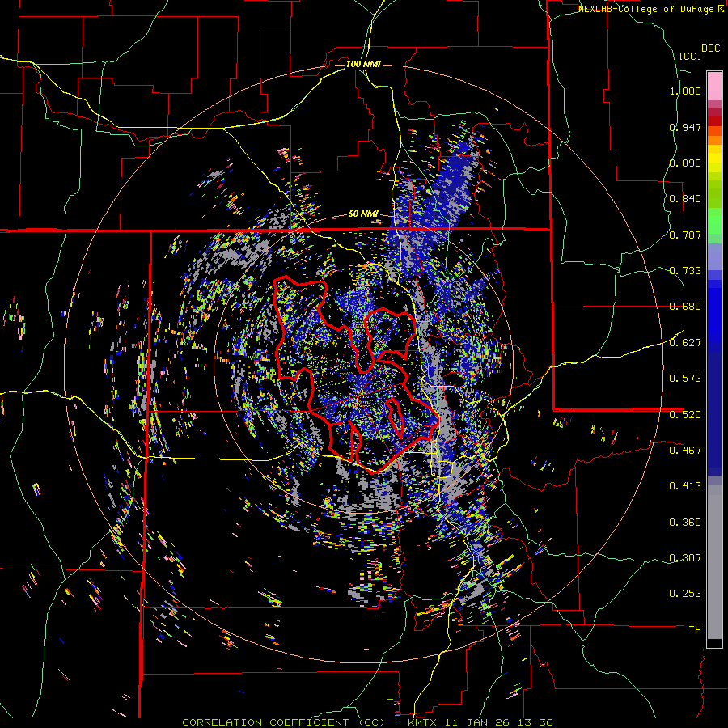
Task: Select the 0.573 legend value
Action: point(685,379)
